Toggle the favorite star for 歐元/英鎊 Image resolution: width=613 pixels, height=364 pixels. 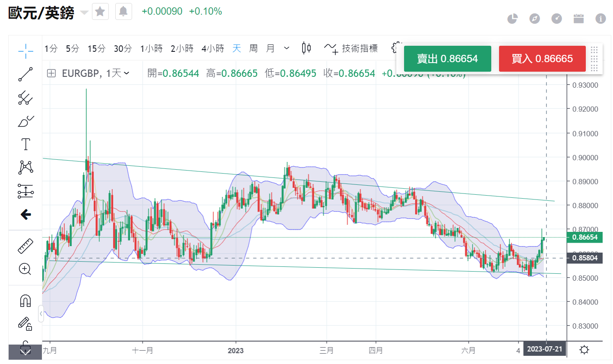click(100, 11)
